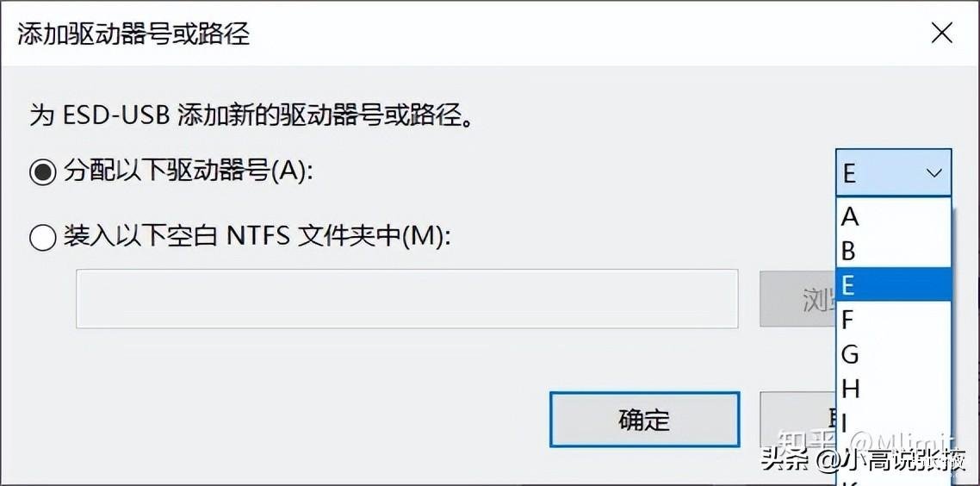980x486 pixels.
Task: Choose drive letter G from the list
Action: 893,354
